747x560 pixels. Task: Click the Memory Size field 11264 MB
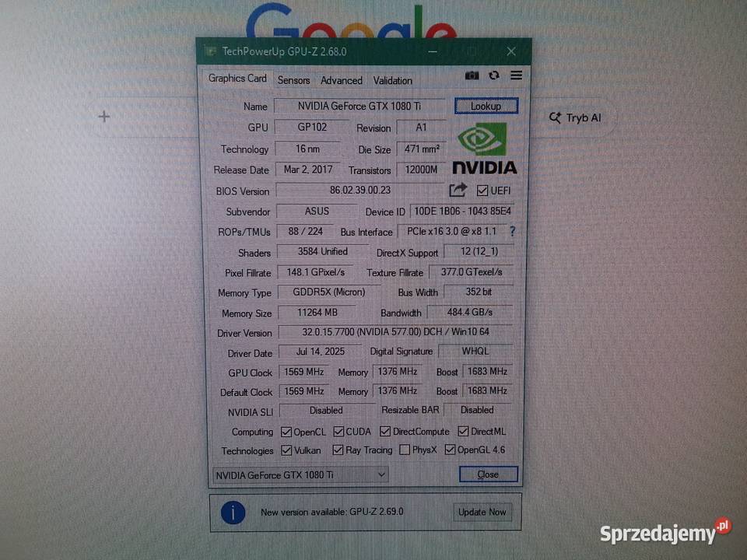317,313
